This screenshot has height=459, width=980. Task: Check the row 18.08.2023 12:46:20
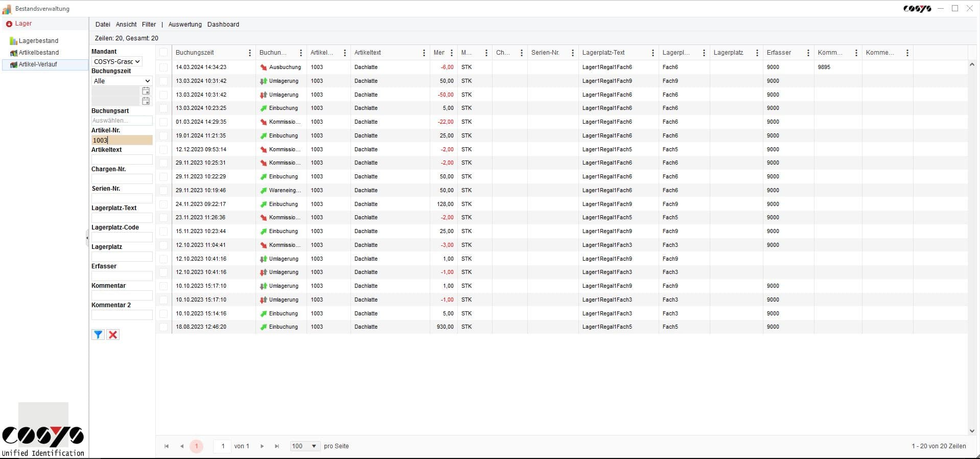pyautogui.click(x=164, y=327)
